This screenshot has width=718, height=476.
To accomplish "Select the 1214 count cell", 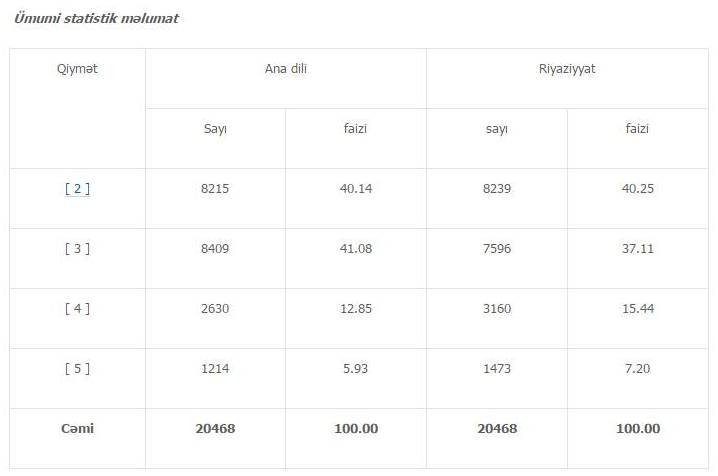I will (x=215, y=368).
